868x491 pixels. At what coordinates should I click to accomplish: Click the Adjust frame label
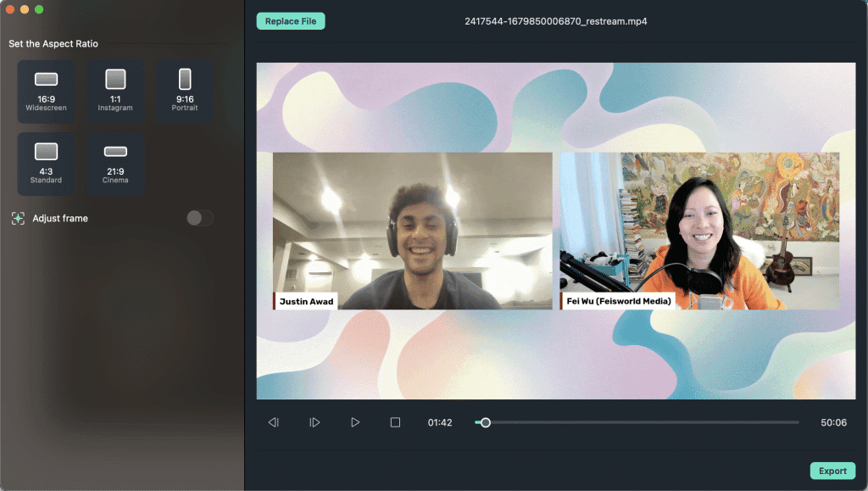[60, 218]
